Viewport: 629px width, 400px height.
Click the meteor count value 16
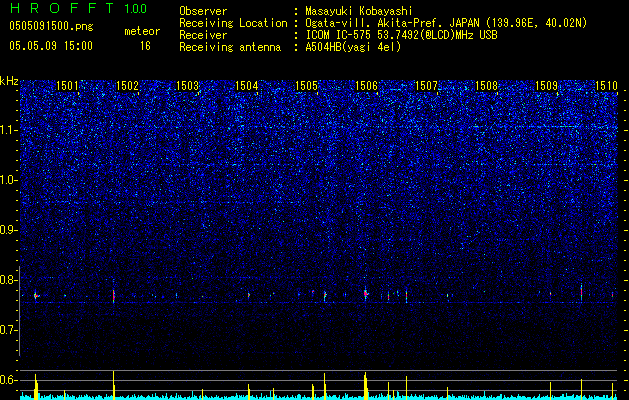click(x=145, y=46)
